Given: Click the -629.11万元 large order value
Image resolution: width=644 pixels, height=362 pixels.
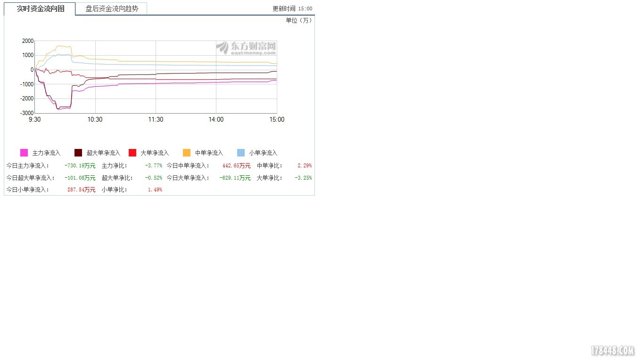Looking at the screenshot, I should click(x=235, y=178).
